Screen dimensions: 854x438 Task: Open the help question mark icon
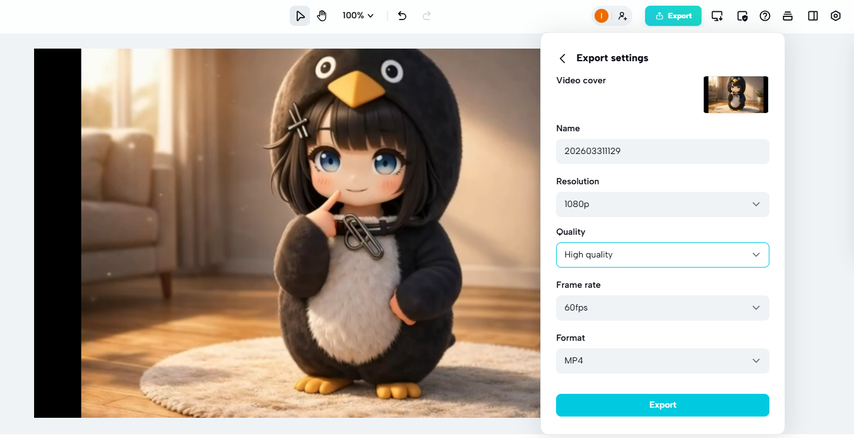click(765, 16)
